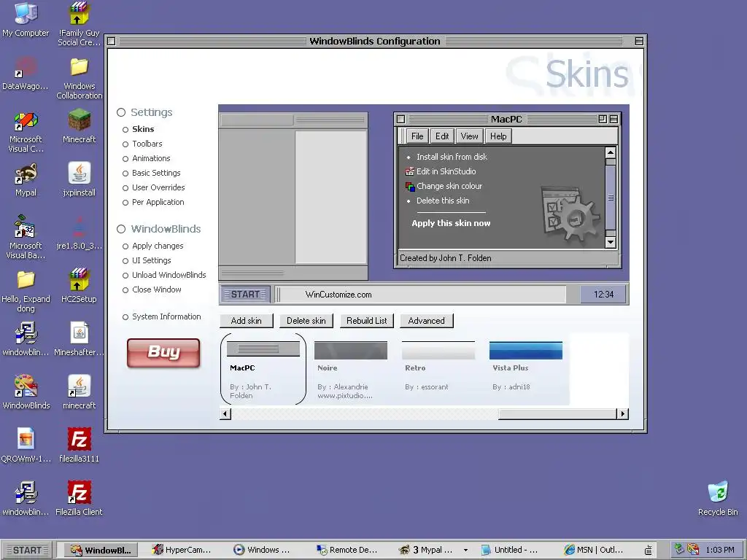Open System Information option
The image size is (747, 560).
tap(162, 316)
